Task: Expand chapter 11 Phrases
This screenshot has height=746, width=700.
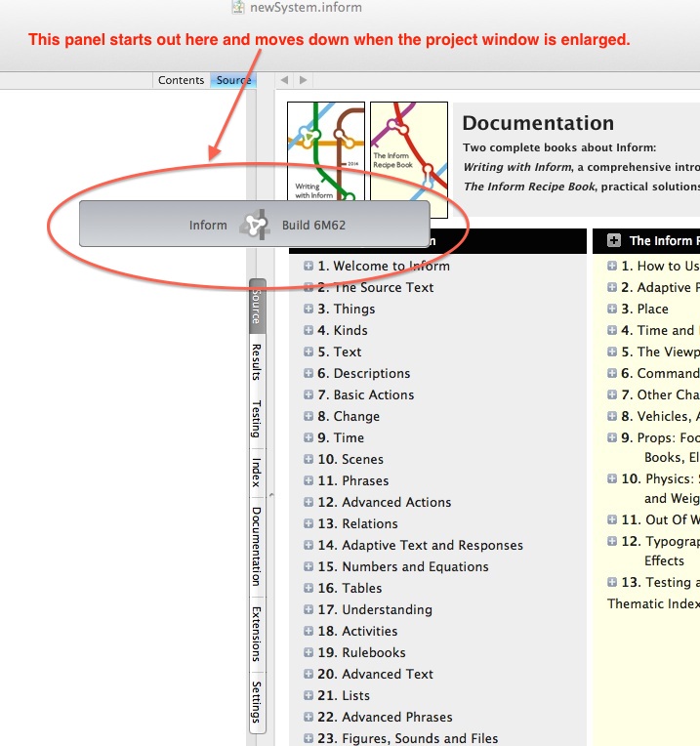Action: click(x=309, y=480)
